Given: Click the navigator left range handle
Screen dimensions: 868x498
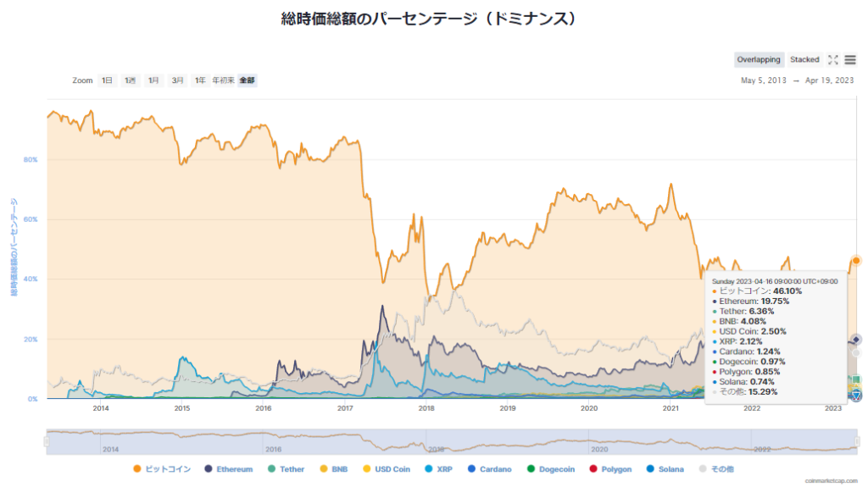Looking at the screenshot, I should coord(47,441).
